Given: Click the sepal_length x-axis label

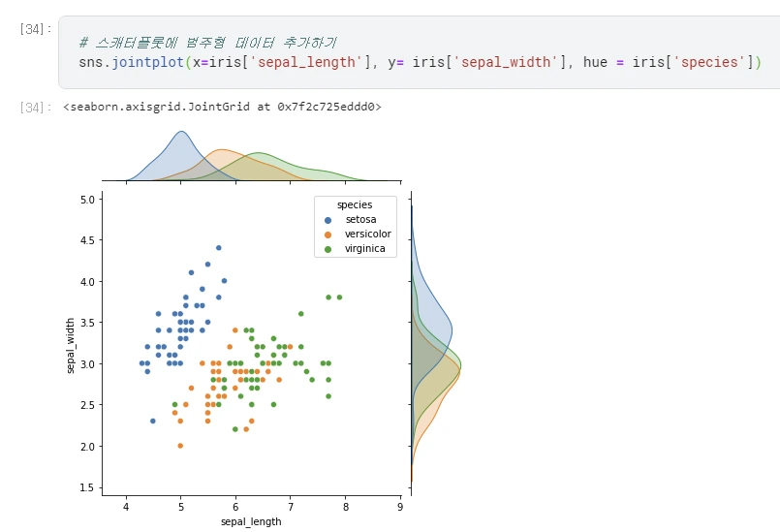Looking at the screenshot, I should (x=251, y=521).
